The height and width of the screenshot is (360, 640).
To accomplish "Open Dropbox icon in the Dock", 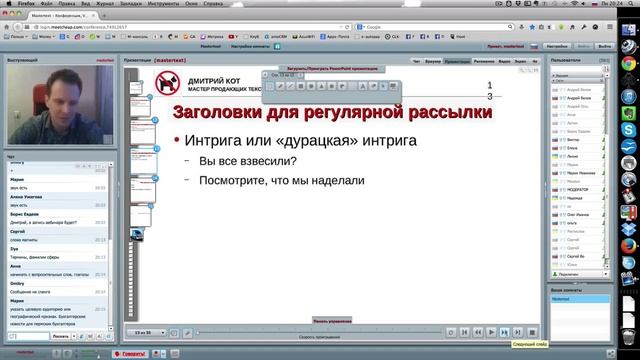I will (629, 229).
